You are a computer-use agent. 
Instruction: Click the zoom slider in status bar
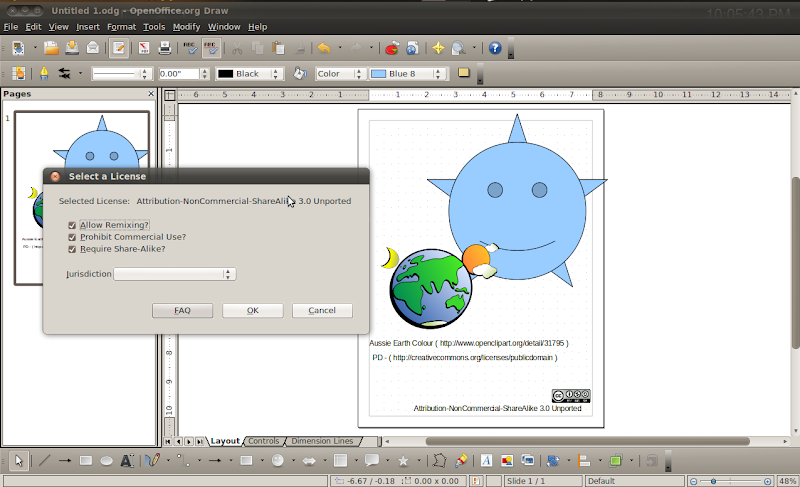(x=713, y=481)
